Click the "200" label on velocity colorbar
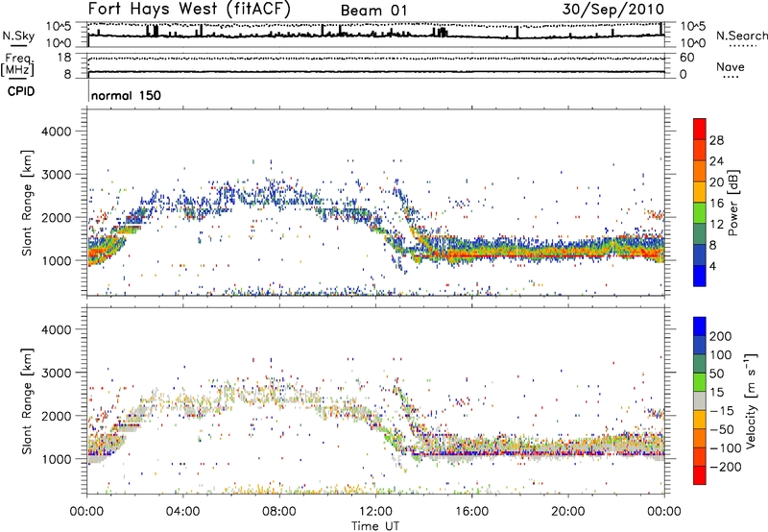The width and height of the screenshot is (768, 532). (721, 336)
